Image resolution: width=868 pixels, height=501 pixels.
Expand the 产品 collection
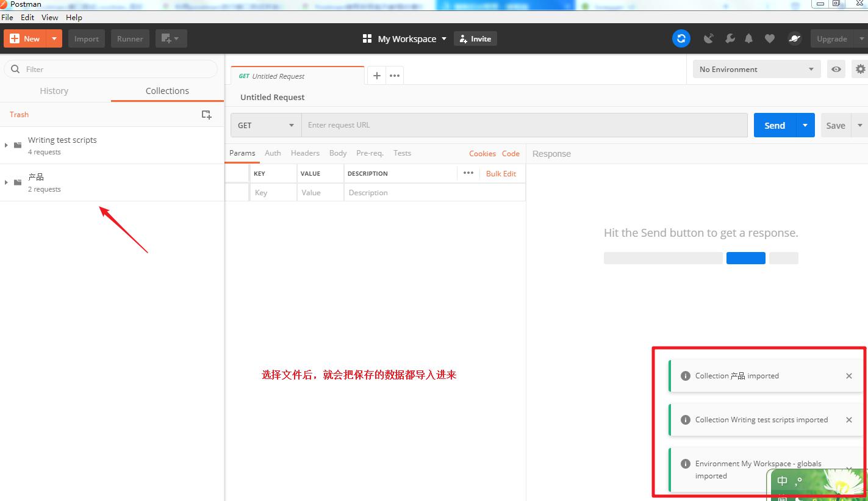click(6, 182)
